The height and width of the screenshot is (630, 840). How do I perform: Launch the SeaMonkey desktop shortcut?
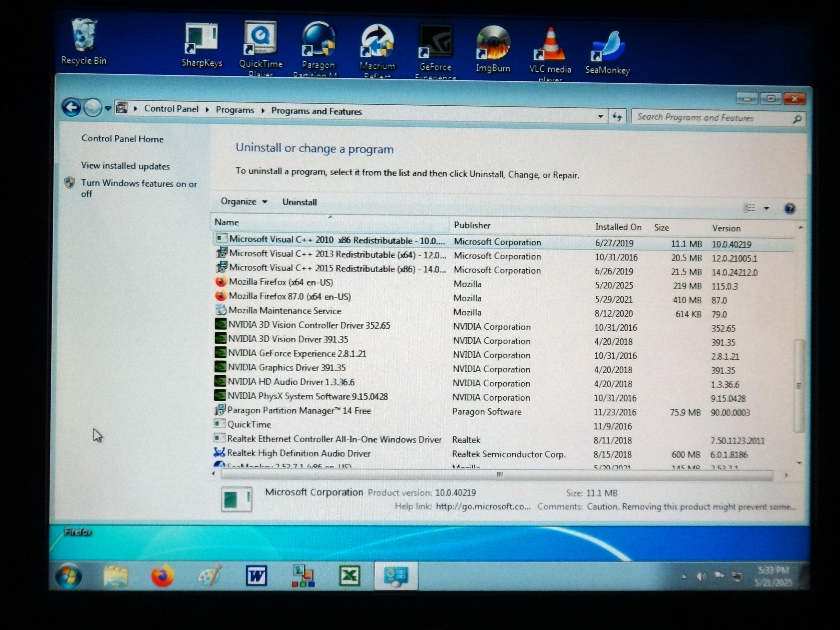pos(607,52)
